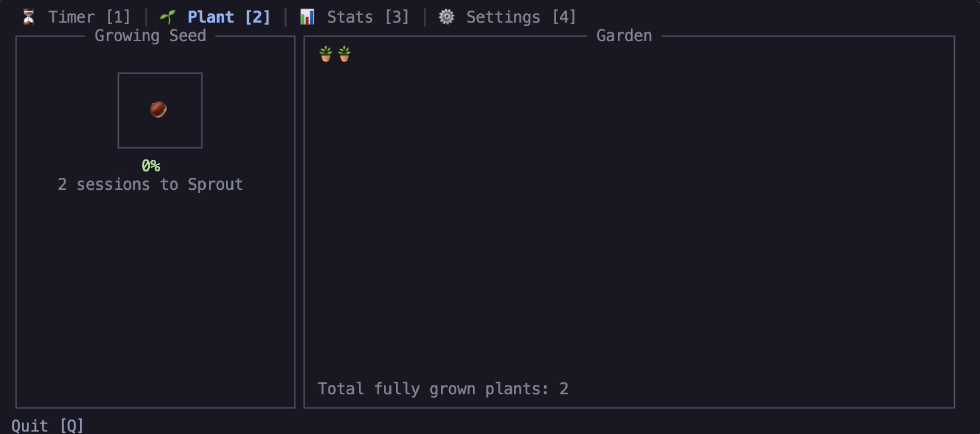Viewport: 980px width, 434px height.
Task: Click the hourglass icon beside Timer
Action: pos(28,17)
